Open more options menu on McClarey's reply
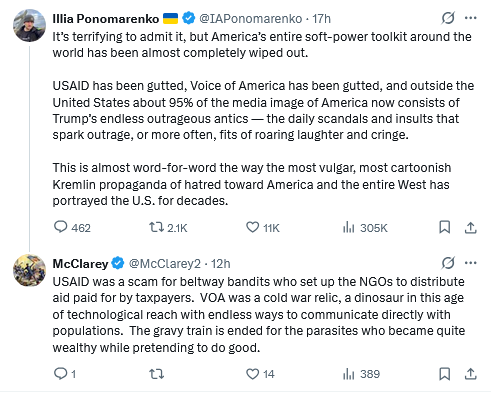 471,263
